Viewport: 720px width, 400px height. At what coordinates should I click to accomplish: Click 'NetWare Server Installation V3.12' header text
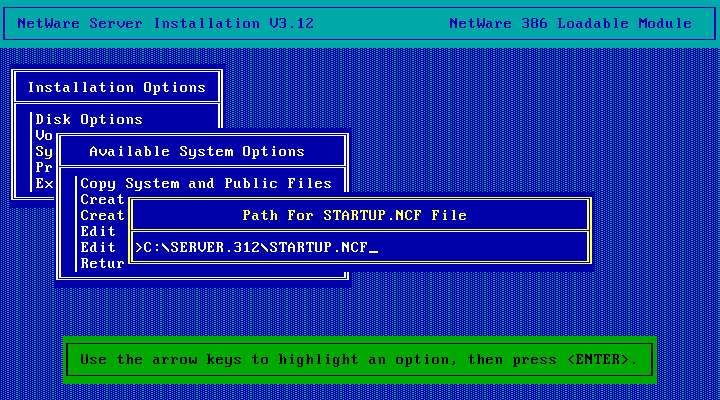pos(165,23)
